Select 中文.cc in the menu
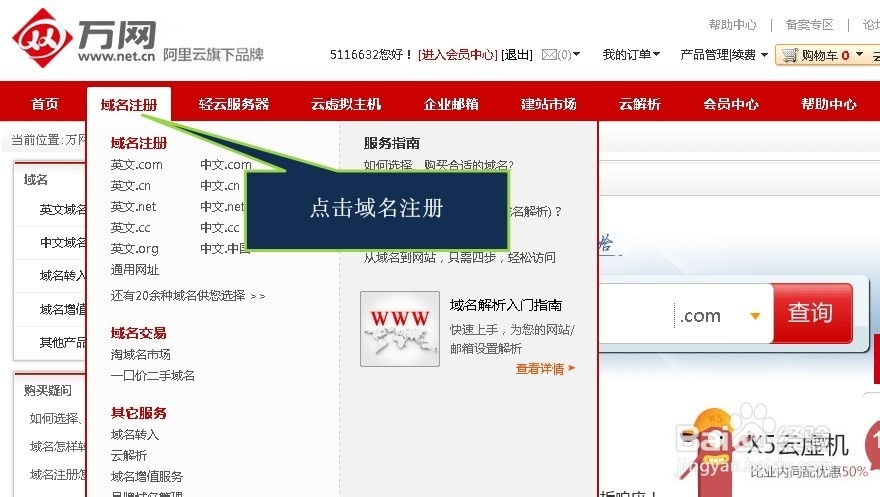The image size is (880, 497). tap(220, 228)
